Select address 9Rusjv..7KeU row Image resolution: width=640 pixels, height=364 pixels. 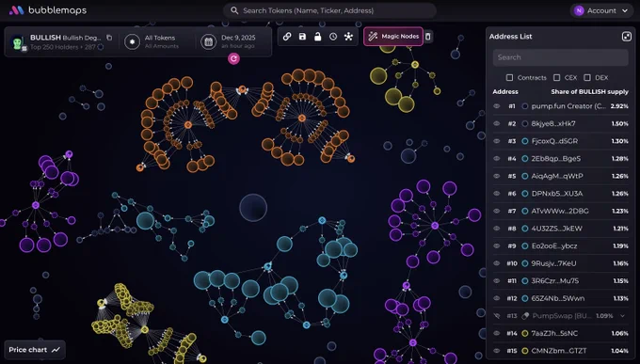pyautogui.click(x=560, y=263)
